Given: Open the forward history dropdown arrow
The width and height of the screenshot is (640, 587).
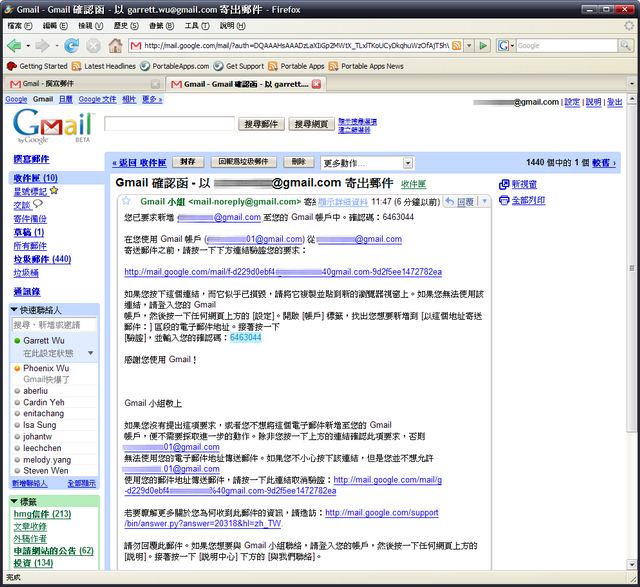Looking at the screenshot, I should pos(56,46).
